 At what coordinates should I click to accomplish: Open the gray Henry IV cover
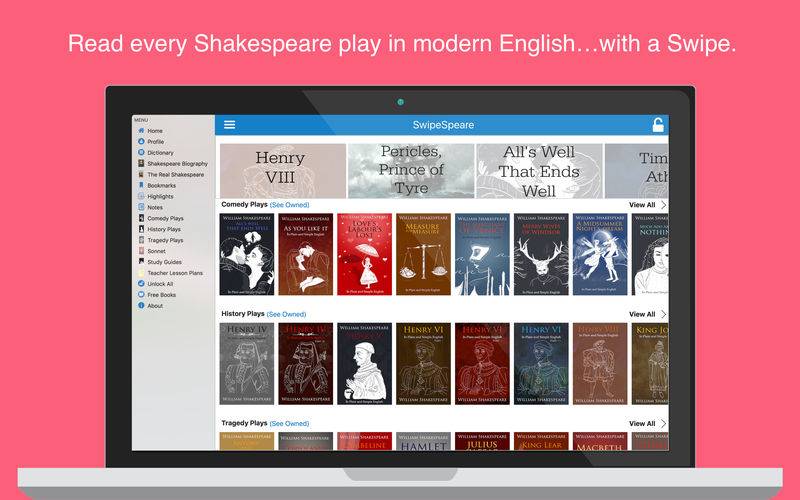(246, 364)
